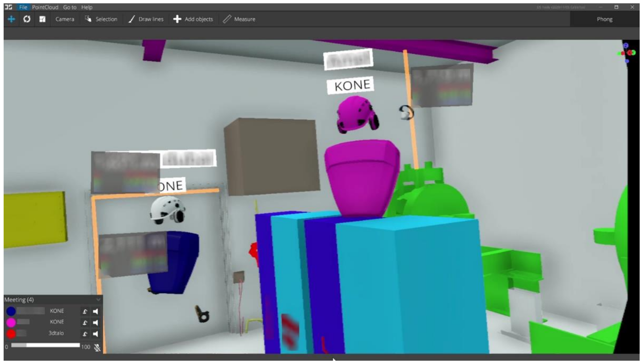Open the PointCloud menu

tap(45, 7)
